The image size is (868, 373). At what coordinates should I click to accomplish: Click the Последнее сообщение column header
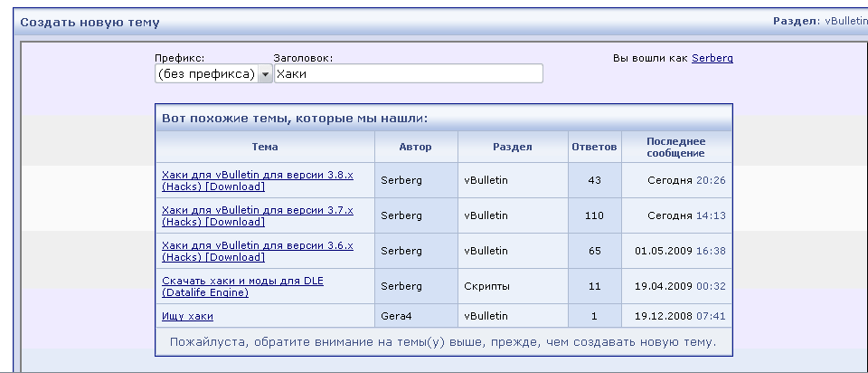click(x=676, y=147)
